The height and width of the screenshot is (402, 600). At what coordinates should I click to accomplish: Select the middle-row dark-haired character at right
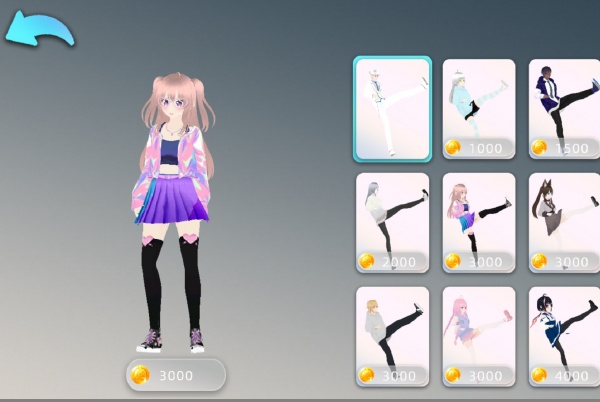click(x=564, y=222)
